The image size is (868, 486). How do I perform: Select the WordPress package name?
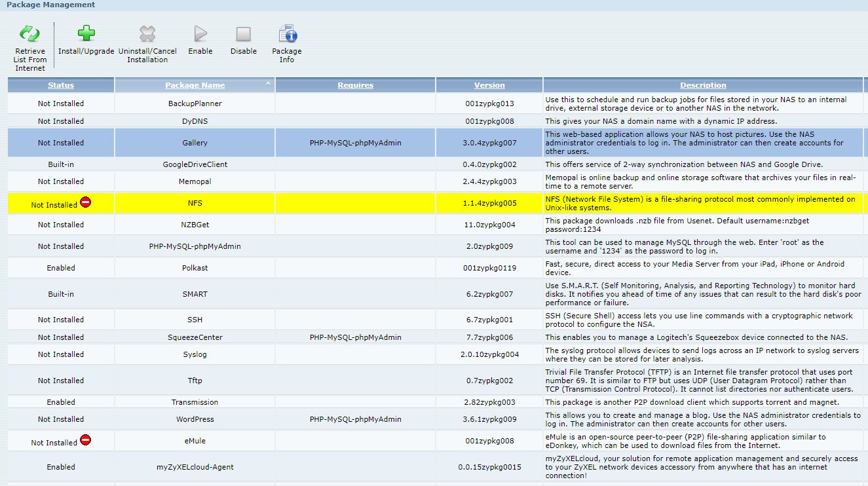pyautogui.click(x=195, y=419)
